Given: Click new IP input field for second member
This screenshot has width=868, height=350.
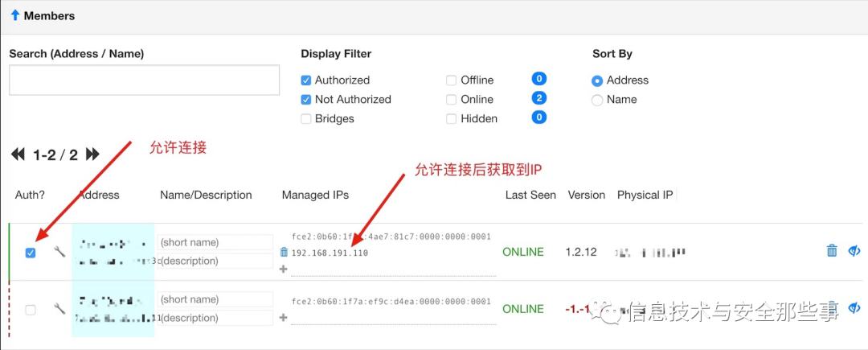Looking at the screenshot, I should click(394, 317).
